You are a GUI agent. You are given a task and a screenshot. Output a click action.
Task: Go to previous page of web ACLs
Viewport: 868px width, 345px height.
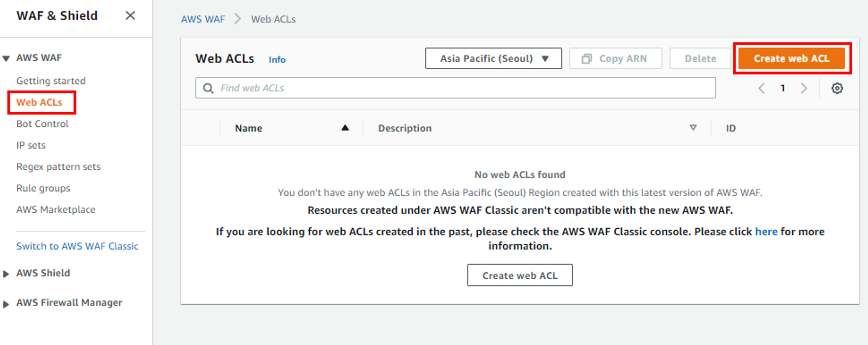(x=761, y=88)
